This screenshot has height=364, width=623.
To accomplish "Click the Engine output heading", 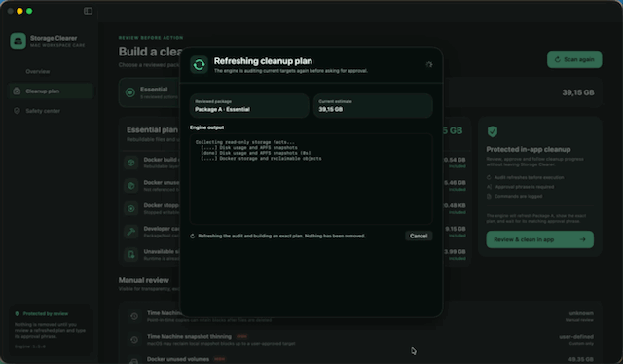I will 206,127.
